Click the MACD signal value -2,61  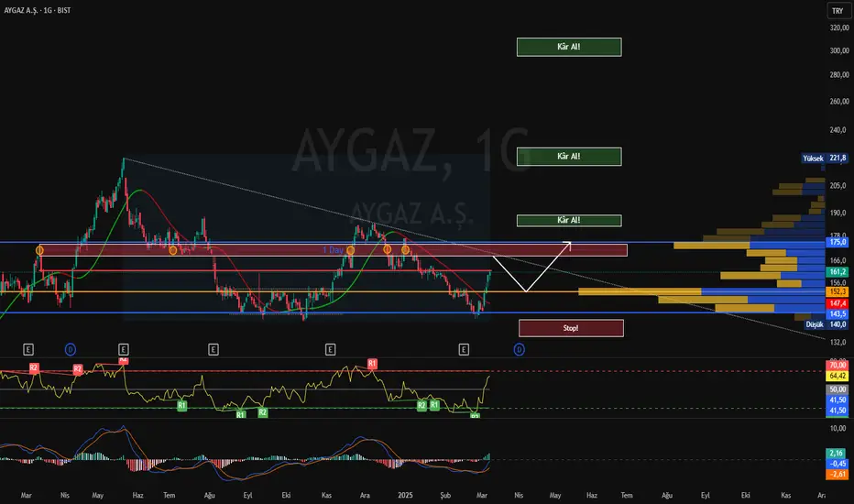click(838, 474)
